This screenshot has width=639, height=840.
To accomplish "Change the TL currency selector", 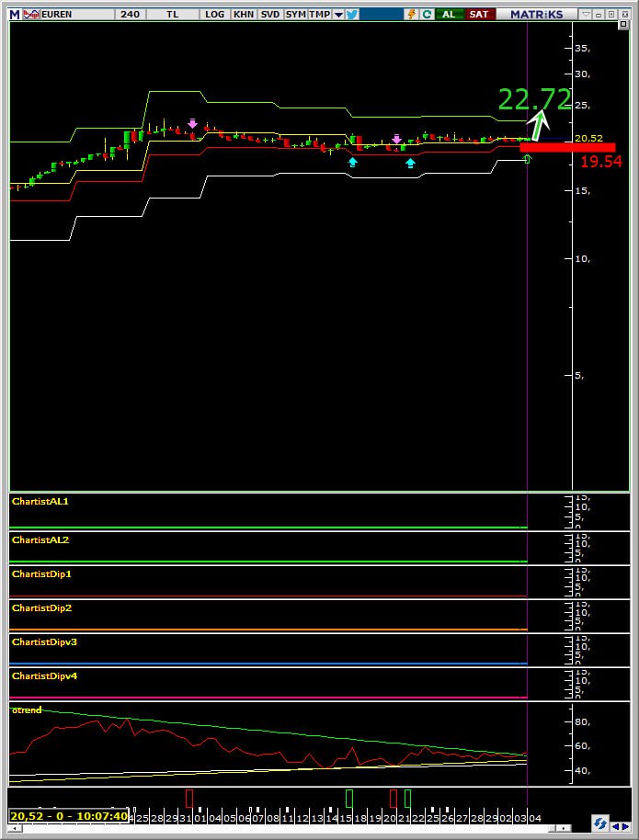I will 172,15.
